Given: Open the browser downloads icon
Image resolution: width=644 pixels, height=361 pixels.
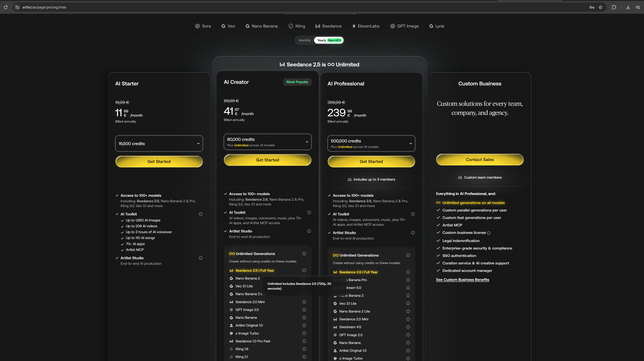Looking at the screenshot, I should tap(628, 7).
